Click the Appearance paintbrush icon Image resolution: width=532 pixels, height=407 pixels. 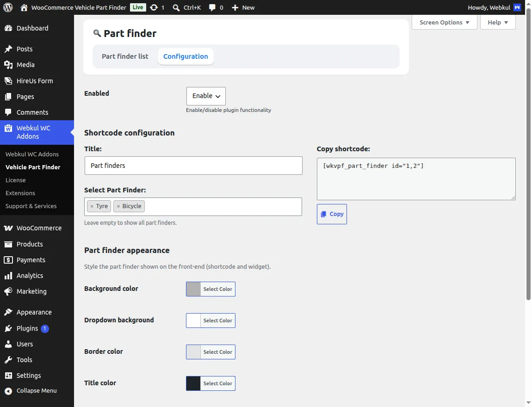(8, 312)
